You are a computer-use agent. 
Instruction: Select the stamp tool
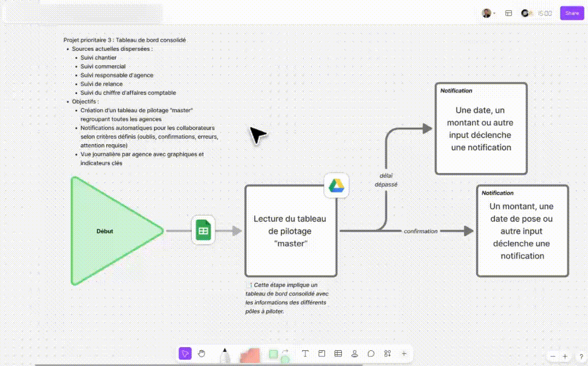pos(355,353)
